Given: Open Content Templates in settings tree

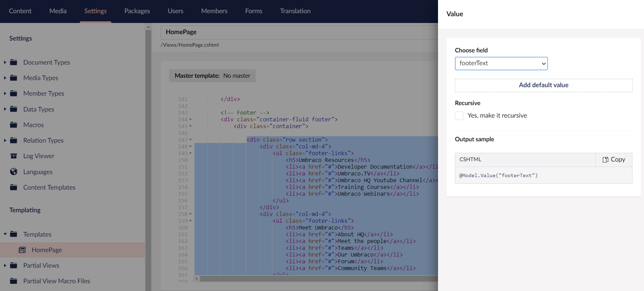Looking at the screenshot, I should coord(49,187).
